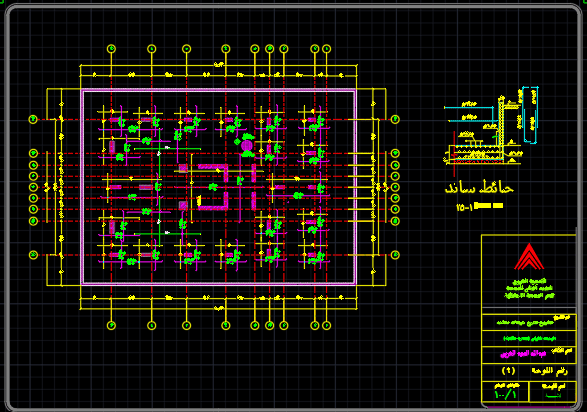Viewport: 587px width, 412px height.
Task: Select the cyan rebar bending shape detail
Action: coord(530,115)
